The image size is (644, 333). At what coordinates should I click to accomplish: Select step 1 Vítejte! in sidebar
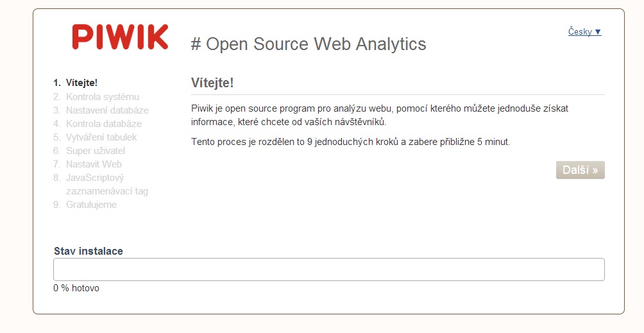pos(76,83)
